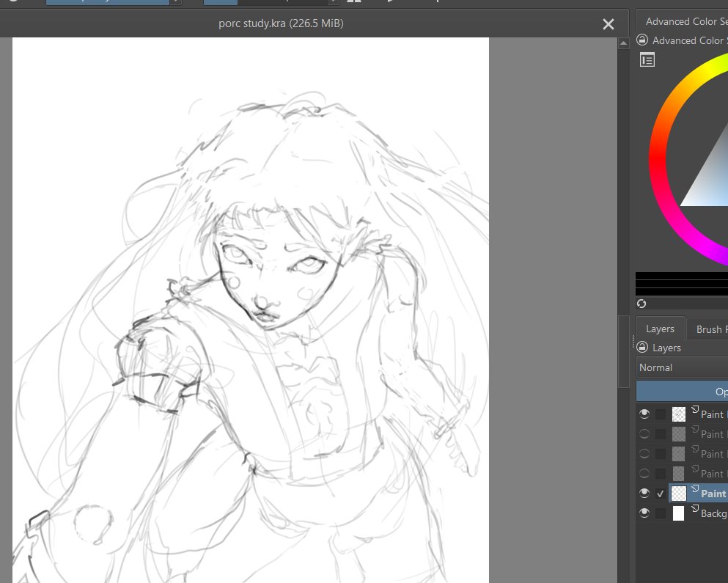728x583 pixels.
Task: Click the layer type icon on the Background row
Action: pyautogui.click(x=694, y=509)
